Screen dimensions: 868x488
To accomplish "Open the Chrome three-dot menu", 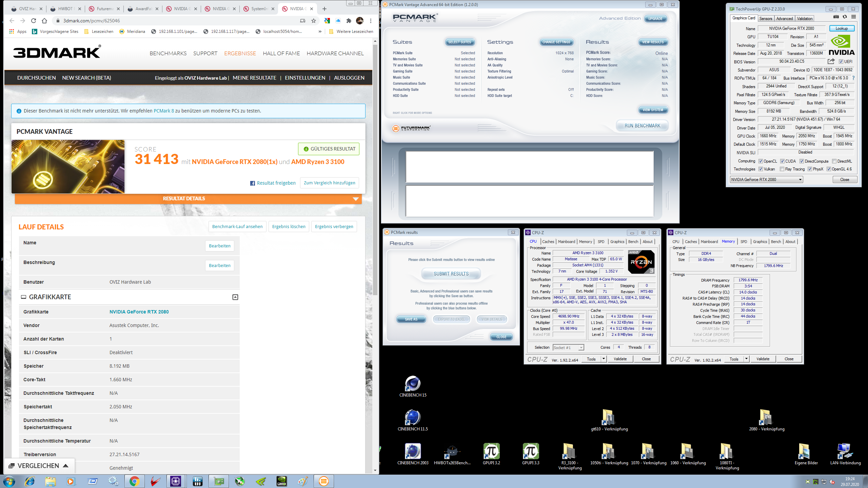I will coord(371,21).
